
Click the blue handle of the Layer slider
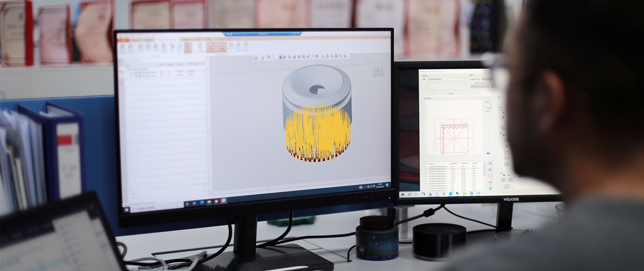pyautogui.click(x=488, y=153)
